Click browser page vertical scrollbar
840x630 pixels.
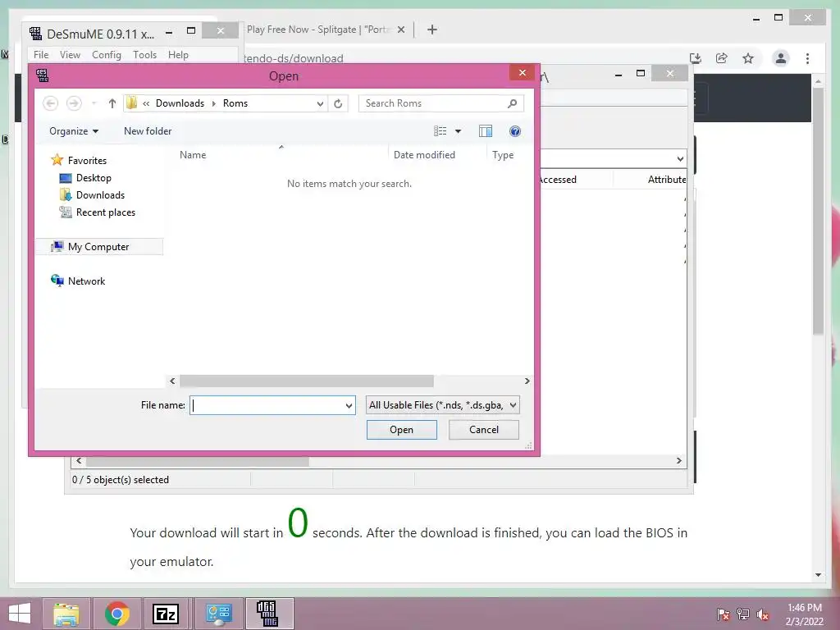818,212
